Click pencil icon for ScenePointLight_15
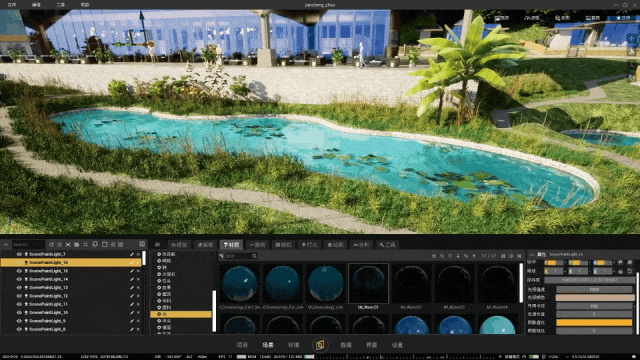 [132, 271]
